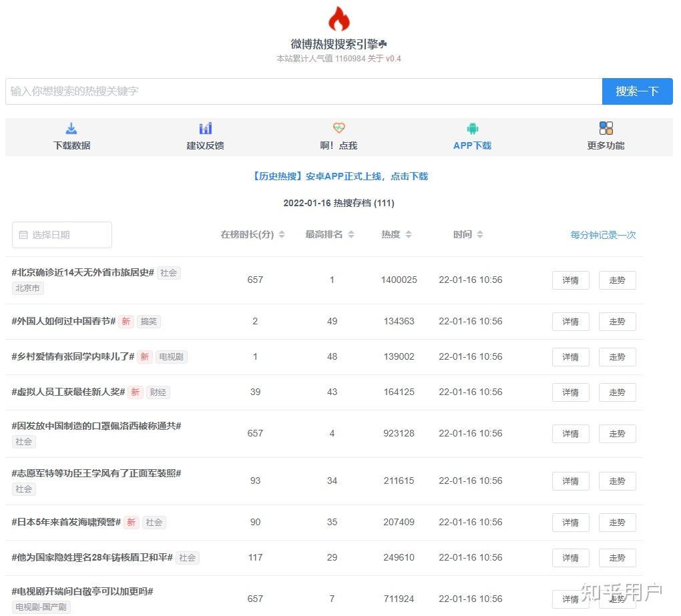
Task: Open 详情 for 志愿军特等功臣王学风 topic
Action: pyautogui.click(x=571, y=481)
